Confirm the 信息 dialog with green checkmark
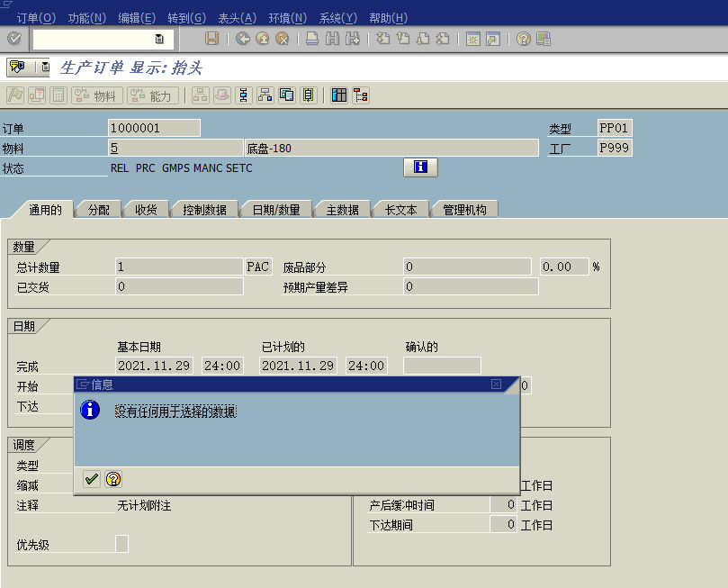This screenshot has width=728, height=588. click(92, 479)
